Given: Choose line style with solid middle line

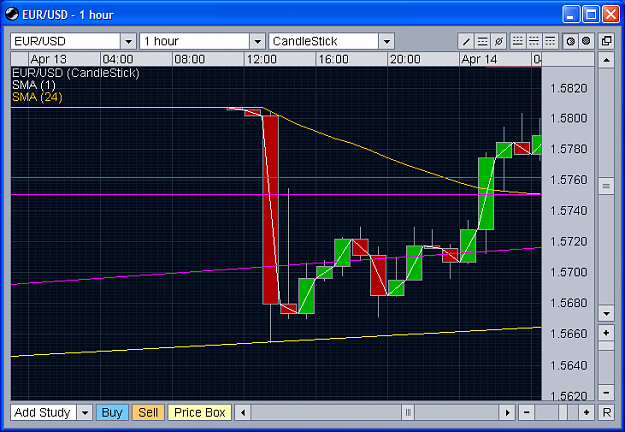Looking at the screenshot, I should [534, 41].
